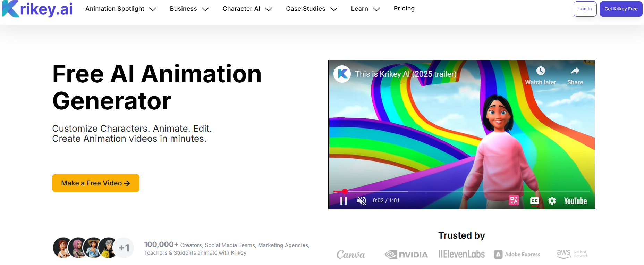The image size is (644, 265).
Task: Expand the Case Studies menu
Action: tap(312, 9)
